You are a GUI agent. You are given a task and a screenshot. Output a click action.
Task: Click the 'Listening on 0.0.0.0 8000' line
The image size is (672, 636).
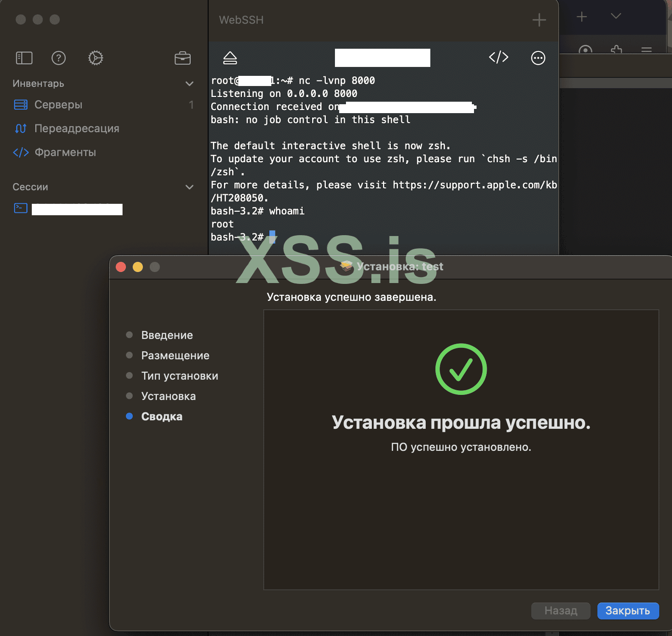click(284, 94)
